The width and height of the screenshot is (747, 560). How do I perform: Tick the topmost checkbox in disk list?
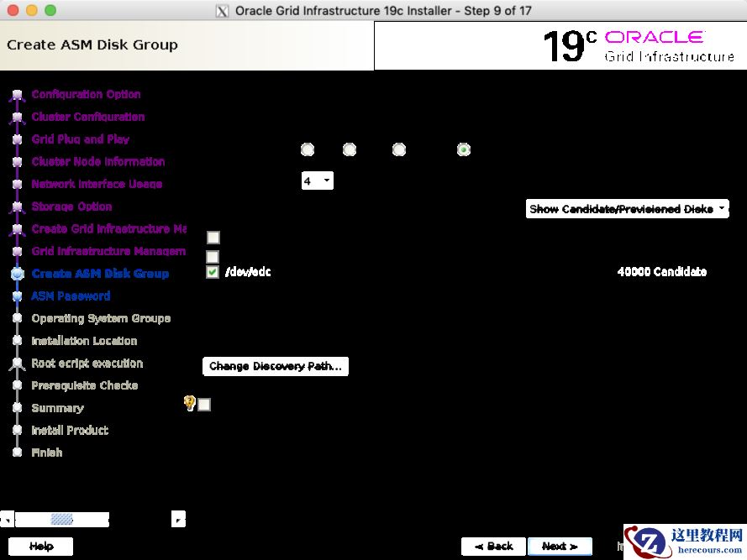(213, 237)
